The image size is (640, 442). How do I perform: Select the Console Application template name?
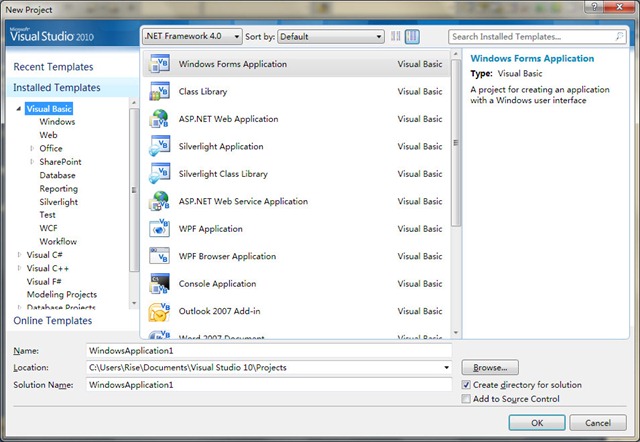[217, 284]
